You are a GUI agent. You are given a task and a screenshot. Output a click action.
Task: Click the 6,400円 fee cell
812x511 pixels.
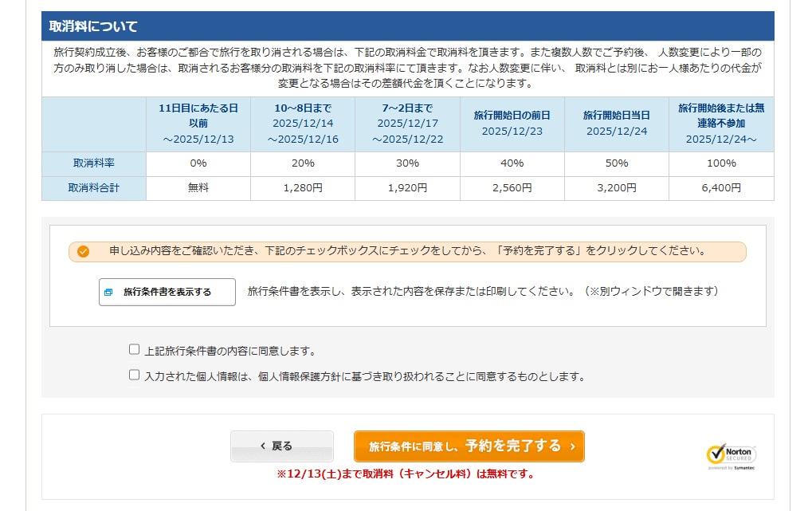pyautogui.click(x=721, y=188)
